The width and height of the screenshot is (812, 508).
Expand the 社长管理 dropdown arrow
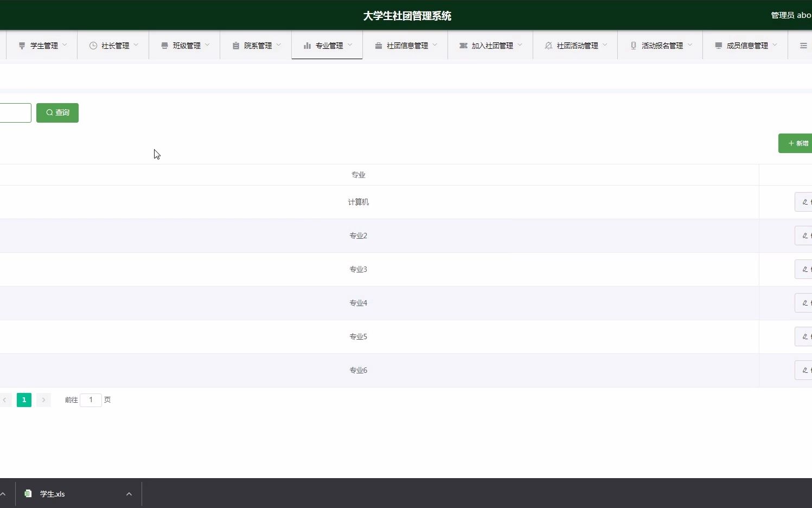click(x=136, y=45)
